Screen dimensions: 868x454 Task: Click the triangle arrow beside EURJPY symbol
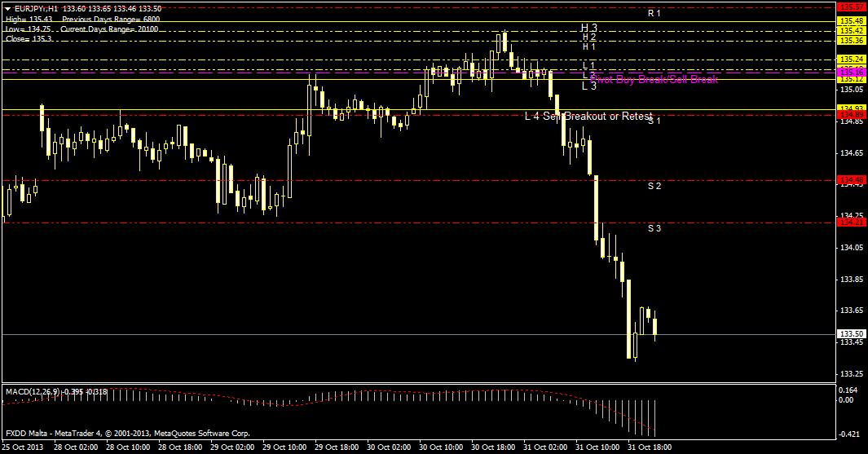(x=9, y=8)
